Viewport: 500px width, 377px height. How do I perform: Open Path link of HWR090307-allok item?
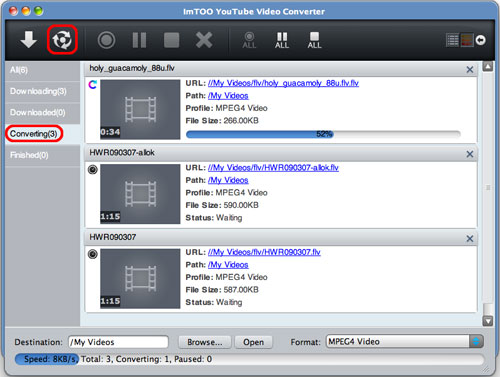point(228,180)
